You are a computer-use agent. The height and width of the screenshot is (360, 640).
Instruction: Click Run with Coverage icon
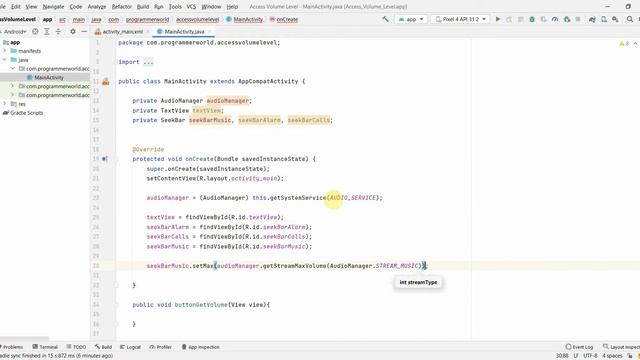pyautogui.click(x=543, y=19)
